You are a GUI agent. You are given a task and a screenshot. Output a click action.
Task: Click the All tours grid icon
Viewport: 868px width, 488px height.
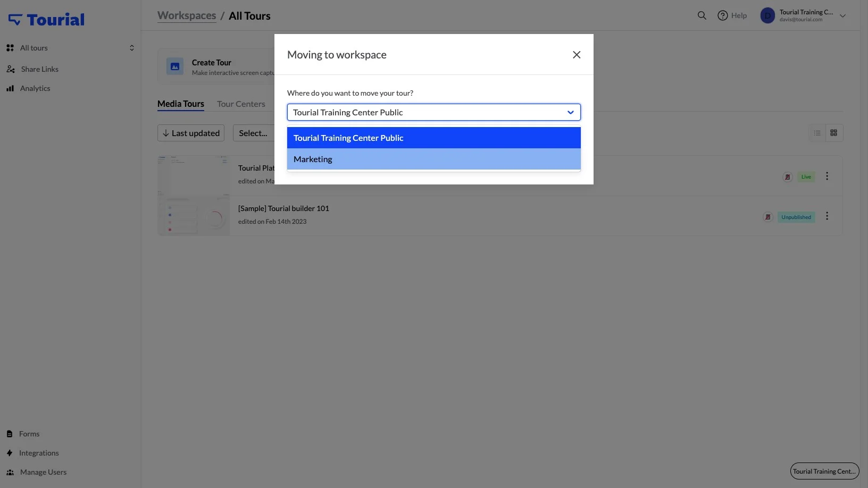point(10,48)
